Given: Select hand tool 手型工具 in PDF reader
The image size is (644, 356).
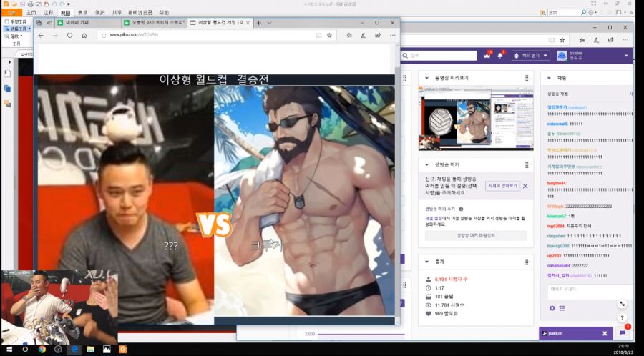Looking at the screenshot, I should [16, 21].
